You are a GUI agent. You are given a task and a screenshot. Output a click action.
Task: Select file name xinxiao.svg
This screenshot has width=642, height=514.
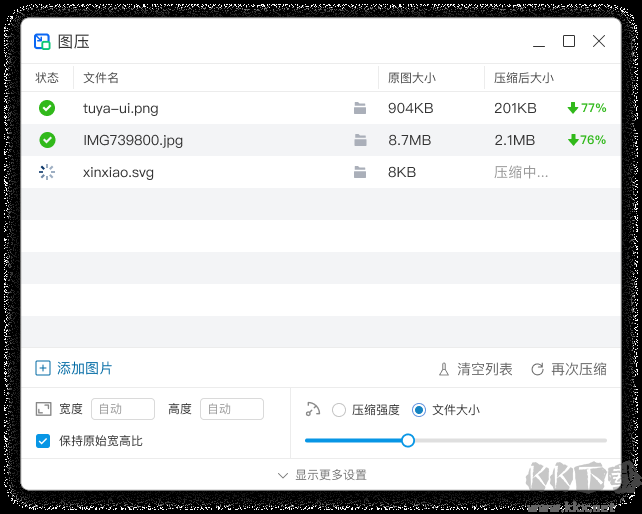[x=118, y=172]
